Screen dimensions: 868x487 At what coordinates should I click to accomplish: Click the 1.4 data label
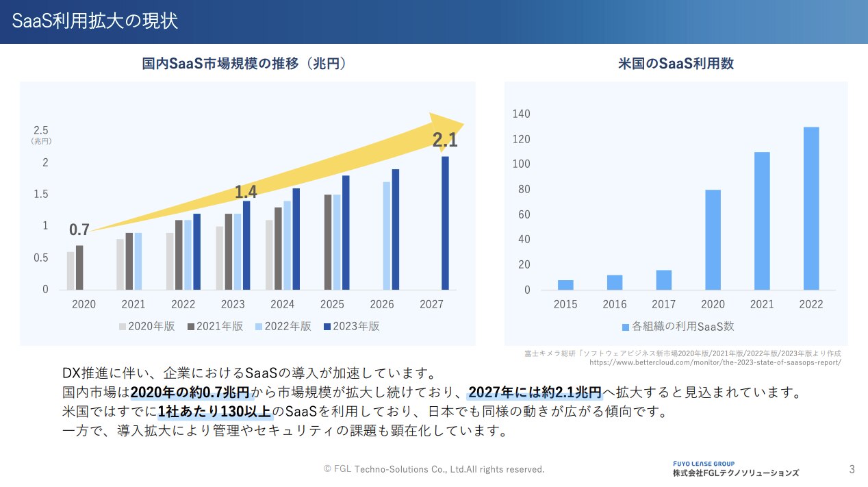pos(246,192)
